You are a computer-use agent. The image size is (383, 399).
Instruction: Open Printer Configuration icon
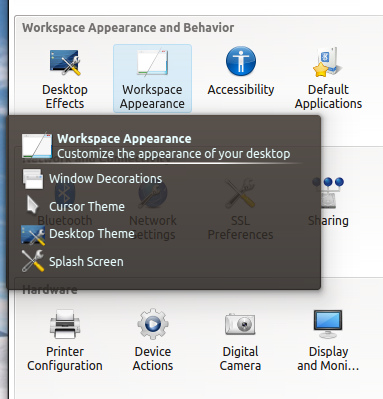point(65,324)
